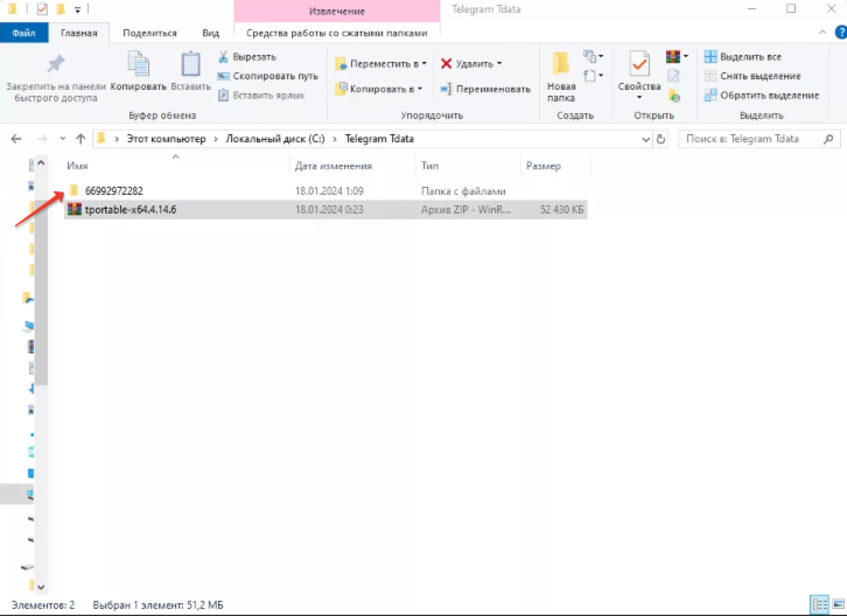Switch to the Вид tab
847x616 pixels.
click(211, 33)
